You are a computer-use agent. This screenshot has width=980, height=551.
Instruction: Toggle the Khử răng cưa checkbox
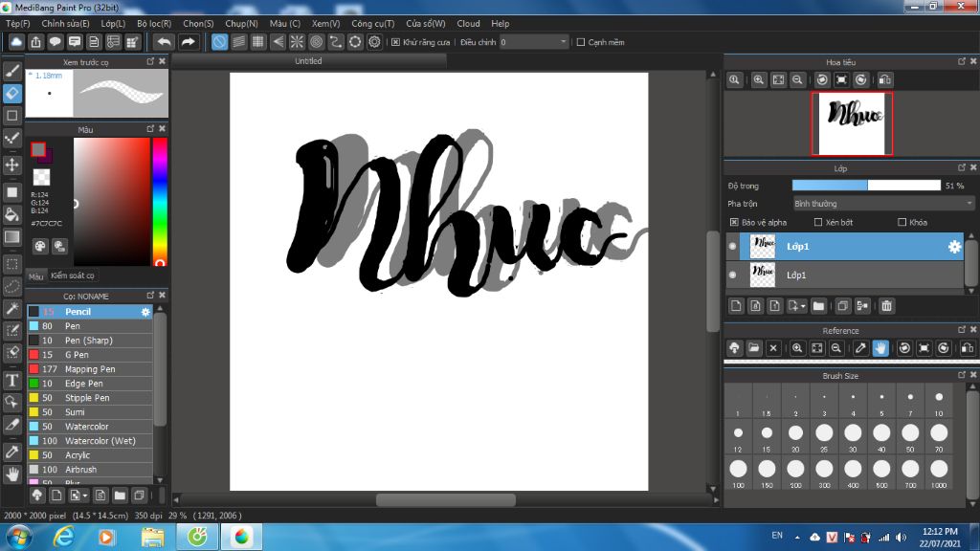395,42
